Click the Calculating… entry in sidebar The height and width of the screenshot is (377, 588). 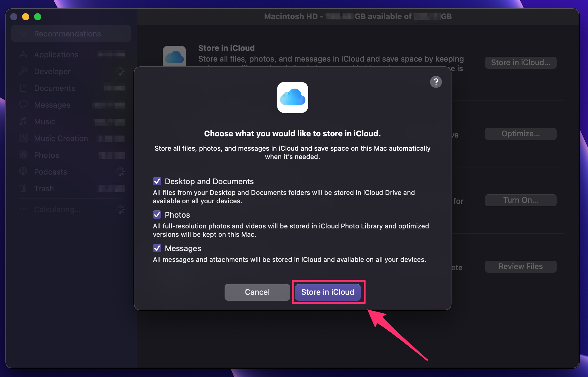(x=71, y=209)
